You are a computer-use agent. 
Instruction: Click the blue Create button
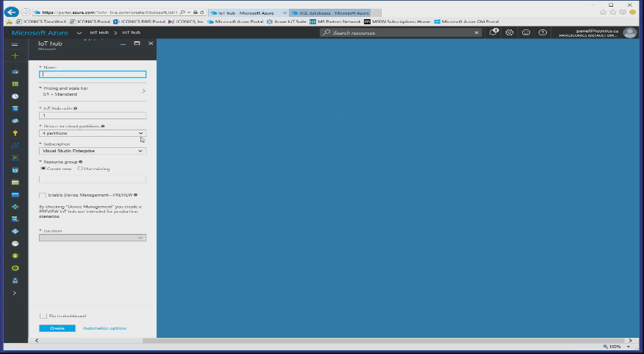click(x=57, y=328)
